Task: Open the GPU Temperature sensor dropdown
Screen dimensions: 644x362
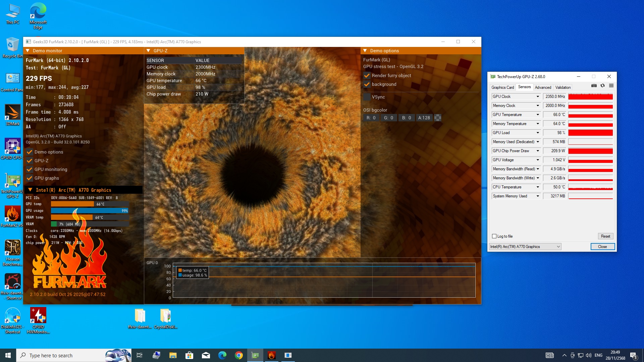Action: [538, 115]
